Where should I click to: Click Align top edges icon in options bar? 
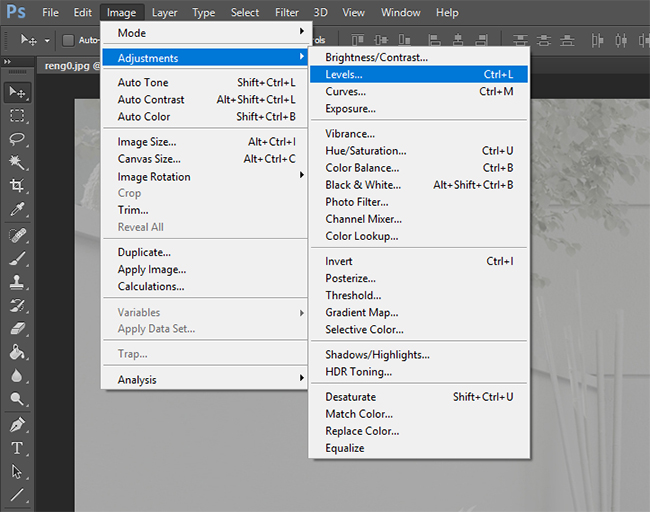coord(357,40)
